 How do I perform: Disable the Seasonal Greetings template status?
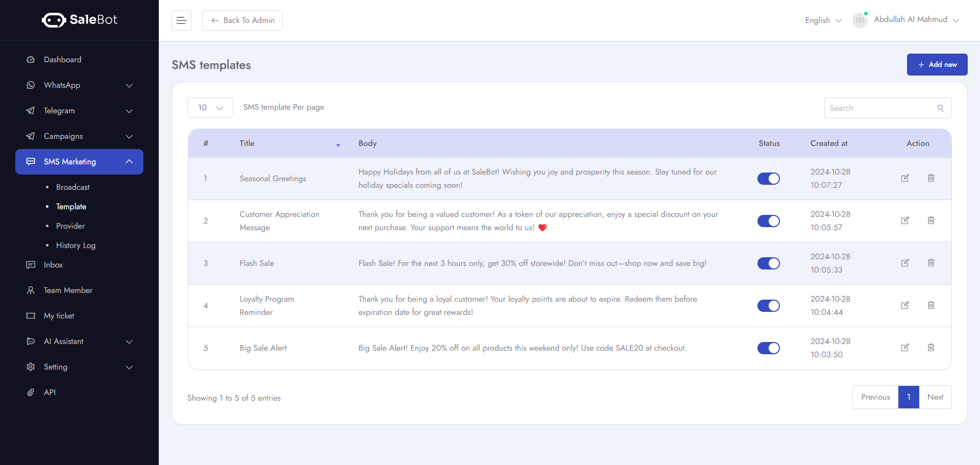pos(769,179)
